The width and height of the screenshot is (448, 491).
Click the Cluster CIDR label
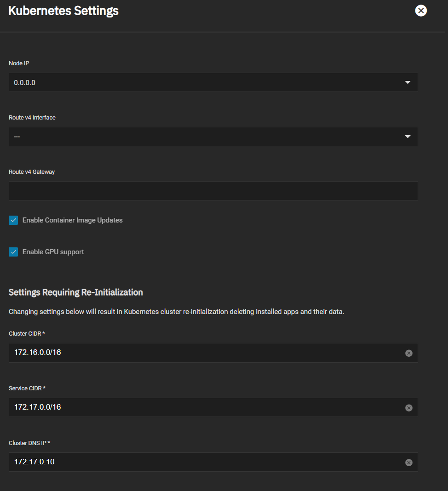tap(27, 333)
